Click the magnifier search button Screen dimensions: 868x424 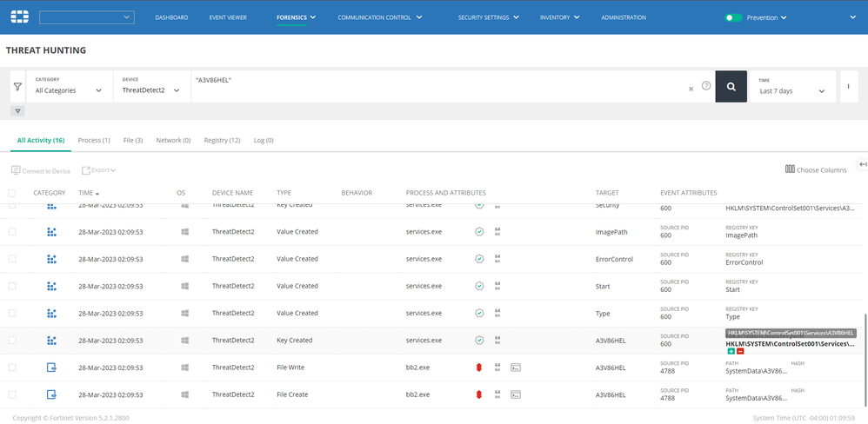point(731,87)
